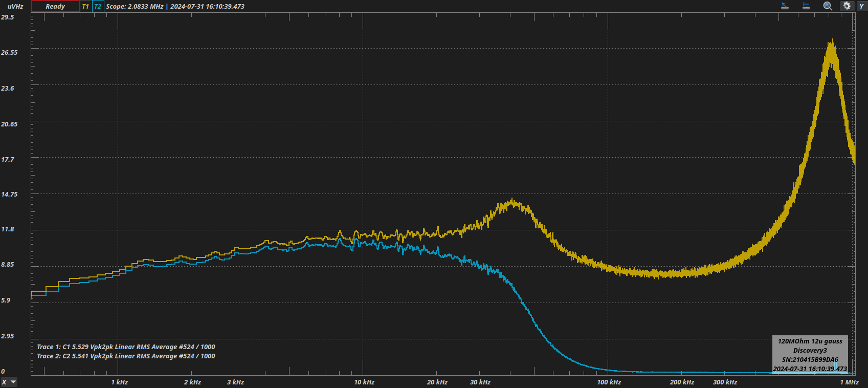Click the 2.95 Y-axis value

coord(8,336)
